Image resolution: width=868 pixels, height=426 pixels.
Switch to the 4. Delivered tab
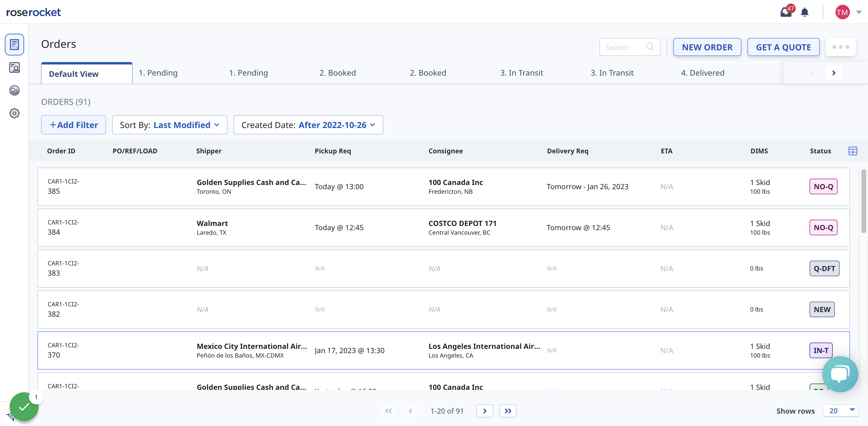point(703,73)
